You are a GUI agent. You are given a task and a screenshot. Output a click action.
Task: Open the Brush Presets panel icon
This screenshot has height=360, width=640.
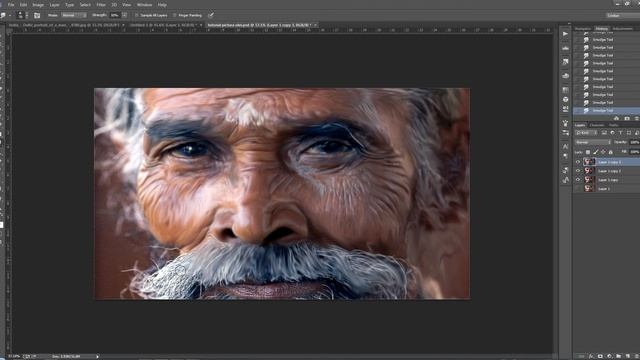click(565, 133)
